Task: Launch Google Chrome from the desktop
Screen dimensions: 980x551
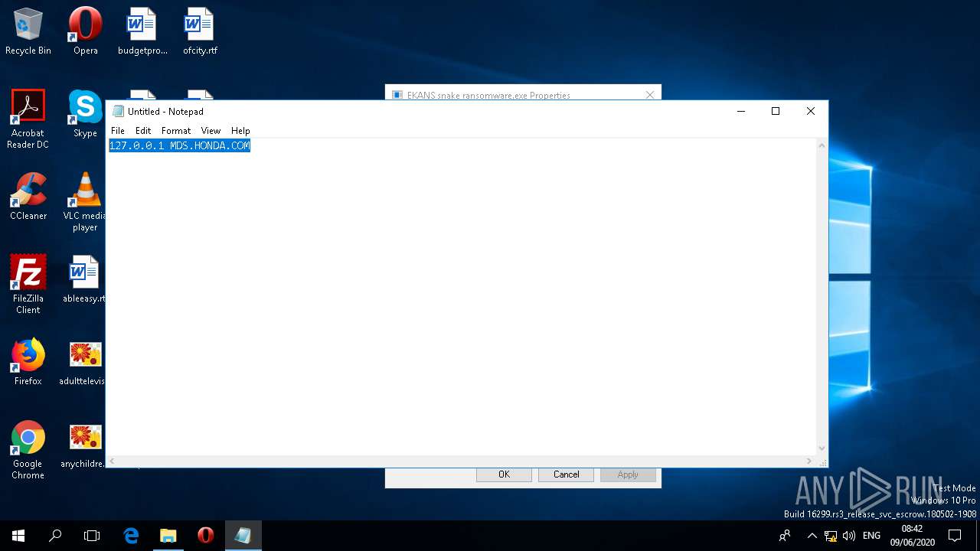Action: (28, 449)
